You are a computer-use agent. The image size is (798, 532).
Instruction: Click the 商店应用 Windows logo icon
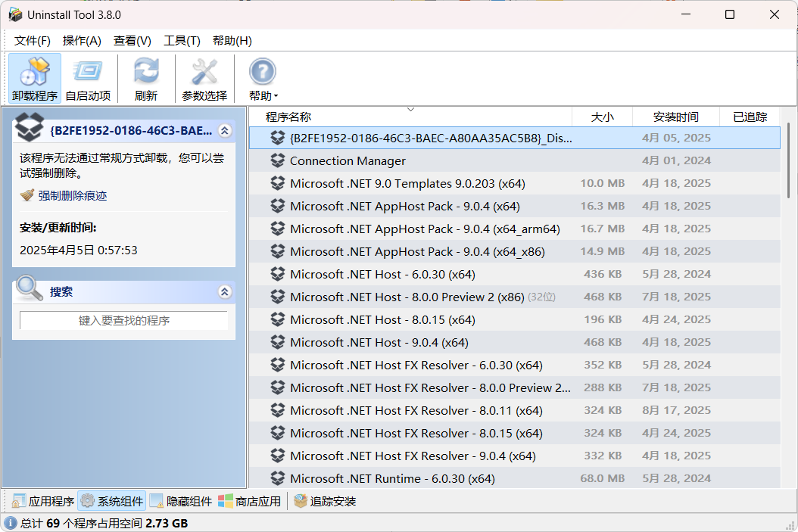pos(225,501)
